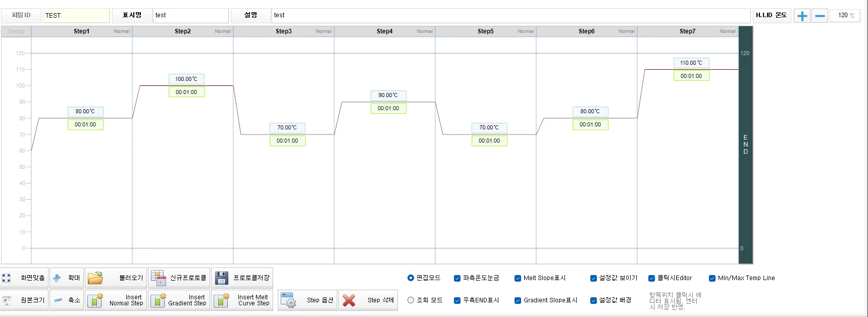The height and width of the screenshot is (317, 868).
Task: Toggle 설정값 보이기 checkbox
Action: tap(593, 278)
